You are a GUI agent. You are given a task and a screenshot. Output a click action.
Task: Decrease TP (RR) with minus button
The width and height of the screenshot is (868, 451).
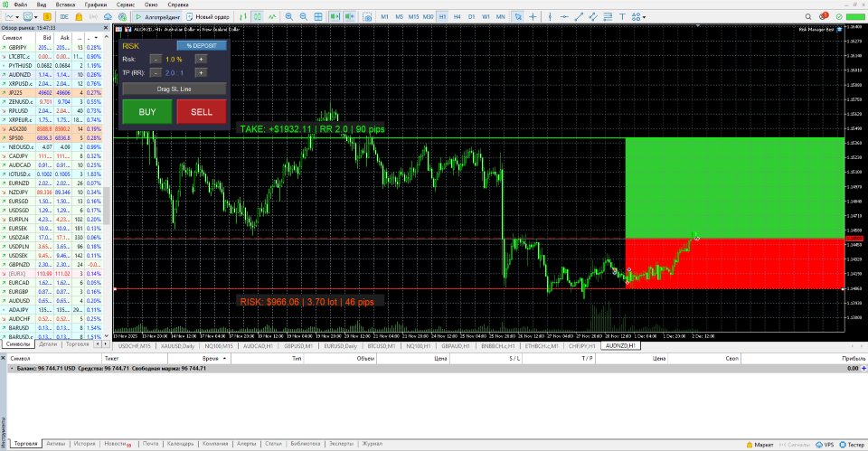(156, 72)
